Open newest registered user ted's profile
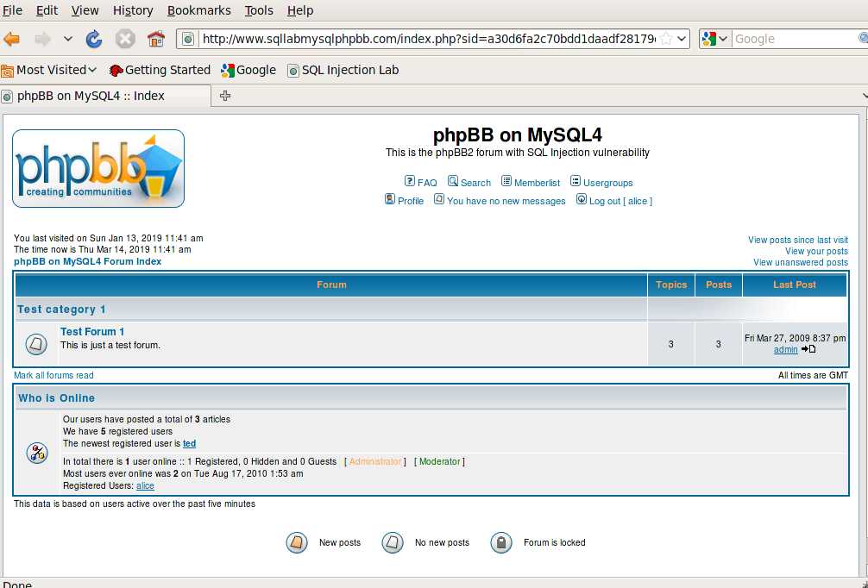 pyautogui.click(x=189, y=443)
